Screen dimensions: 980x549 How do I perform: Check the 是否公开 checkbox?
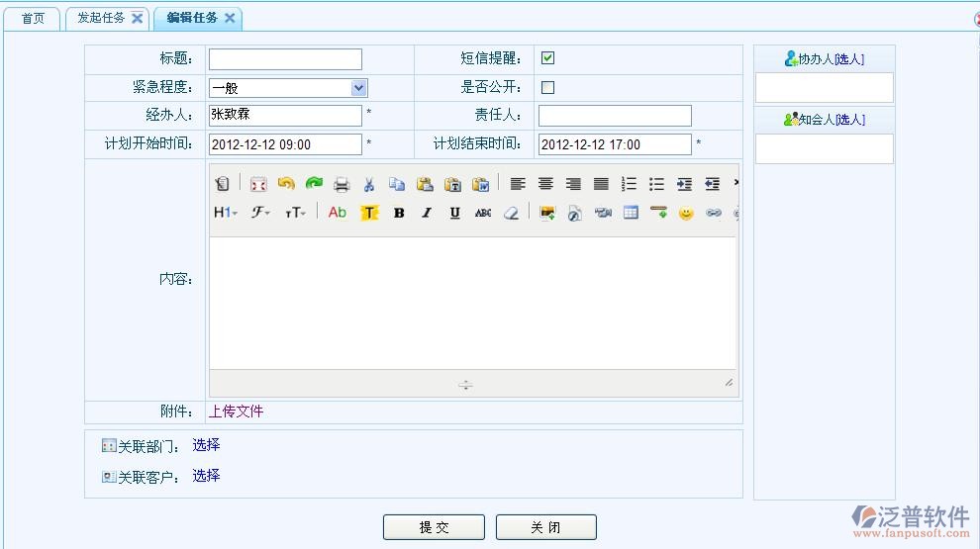tap(547, 87)
